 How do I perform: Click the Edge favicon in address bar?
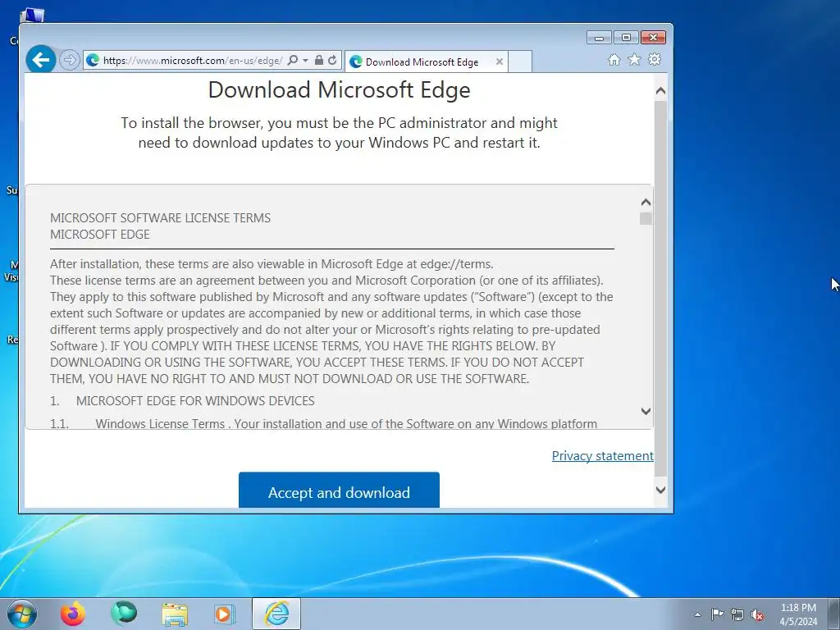click(93, 60)
